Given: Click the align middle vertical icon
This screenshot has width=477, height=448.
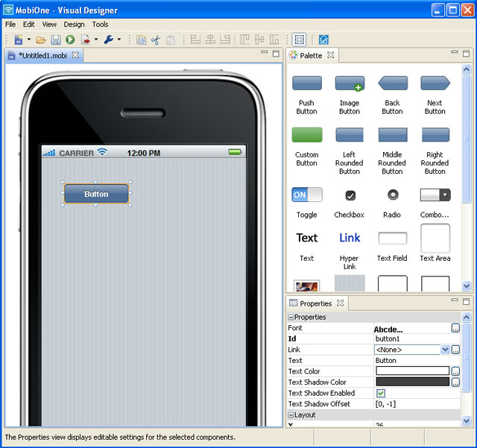Looking at the screenshot, I should tap(259, 40).
